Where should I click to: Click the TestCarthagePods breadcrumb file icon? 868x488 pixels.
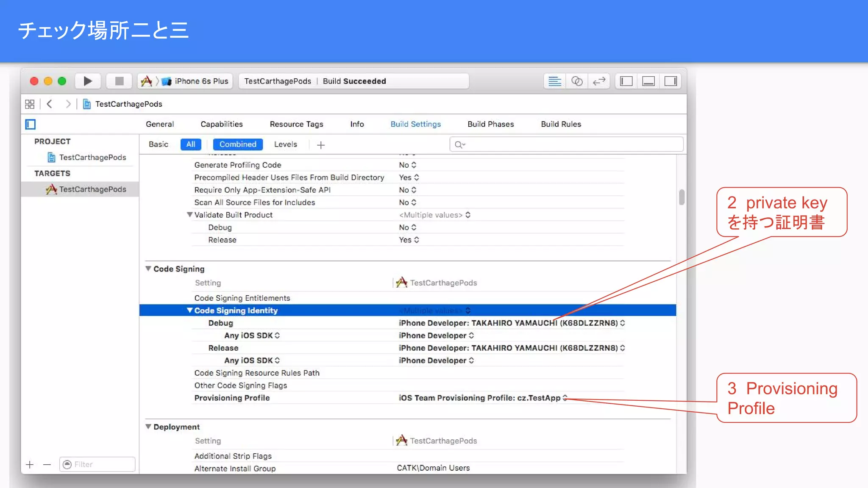pyautogui.click(x=87, y=104)
